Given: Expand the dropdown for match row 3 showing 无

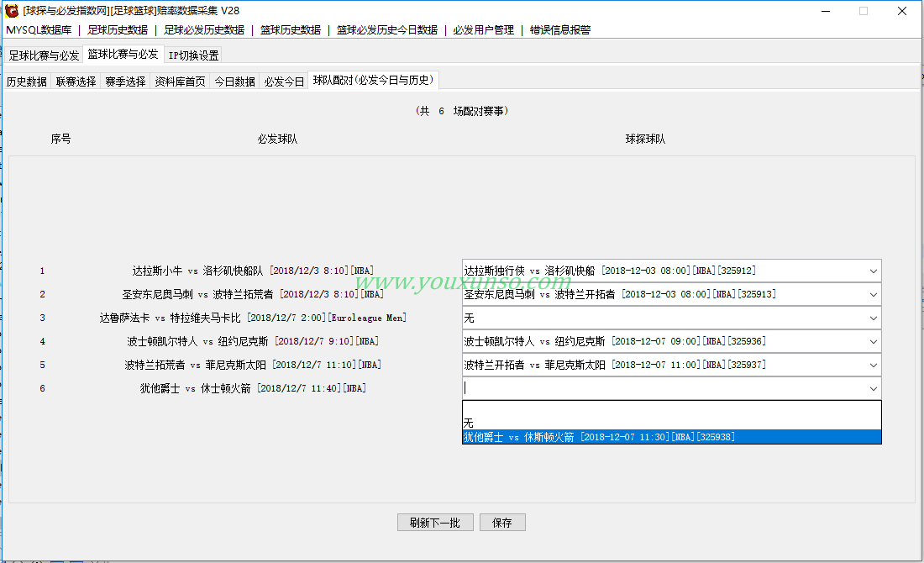Looking at the screenshot, I should (873, 318).
